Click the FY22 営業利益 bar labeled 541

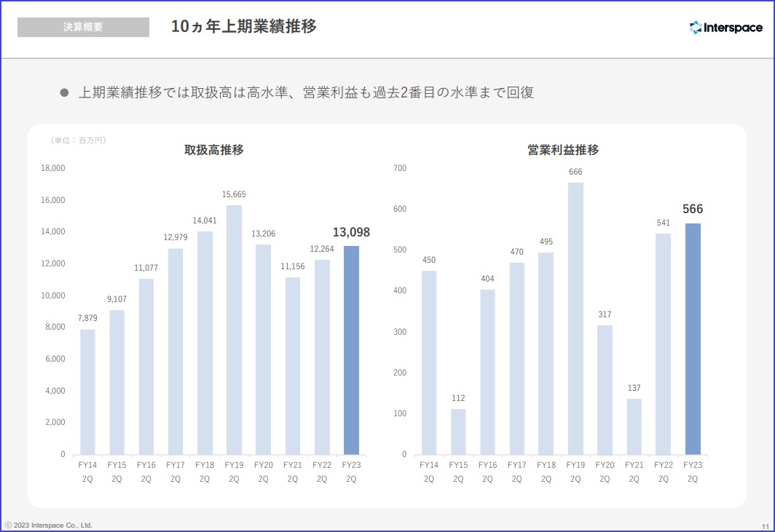pyautogui.click(x=663, y=344)
